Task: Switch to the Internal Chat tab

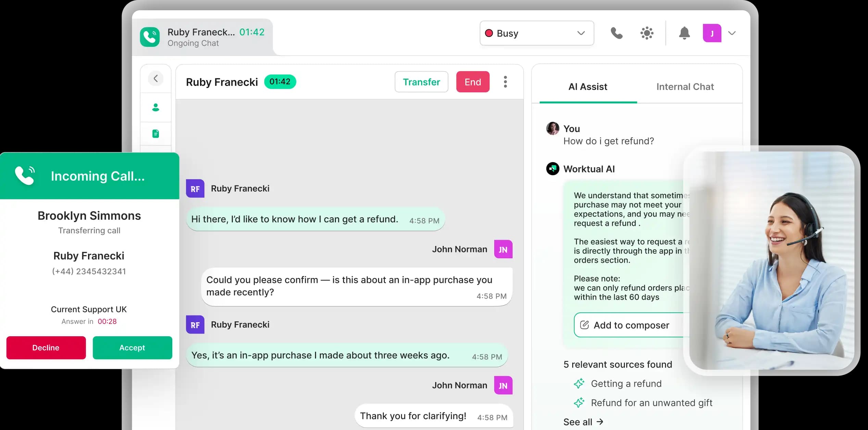Action: coord(685,87)
